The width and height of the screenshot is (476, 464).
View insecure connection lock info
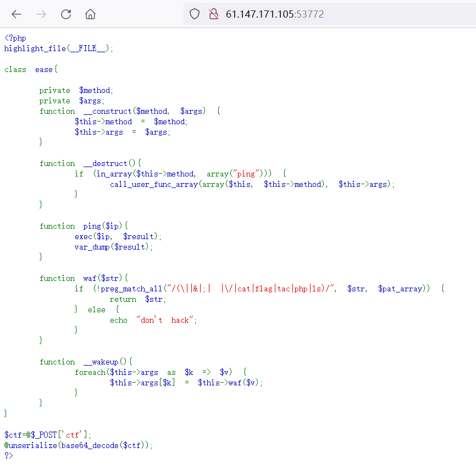pyautogui.click(x=214, y=14)
